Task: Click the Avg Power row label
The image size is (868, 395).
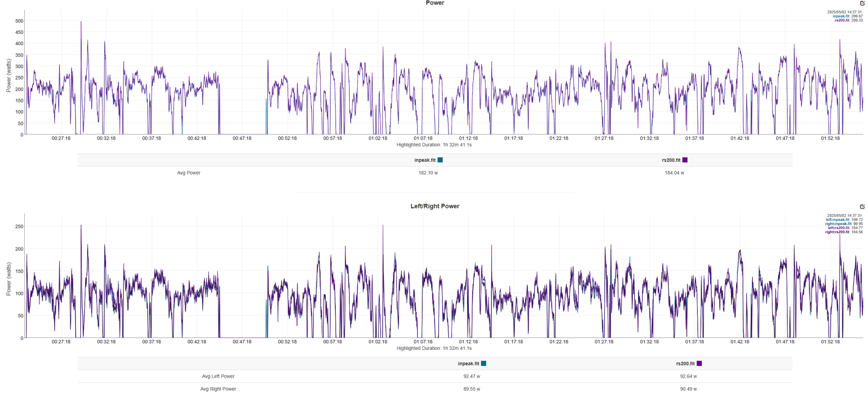Action: pyautogui.click(x=188, y=173)
